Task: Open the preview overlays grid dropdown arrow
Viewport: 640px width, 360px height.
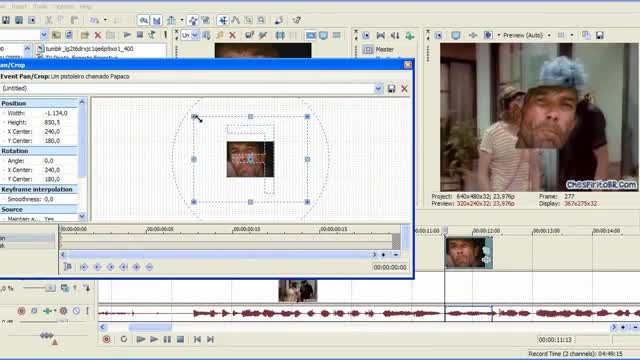Action: click(x=572, y=36)
